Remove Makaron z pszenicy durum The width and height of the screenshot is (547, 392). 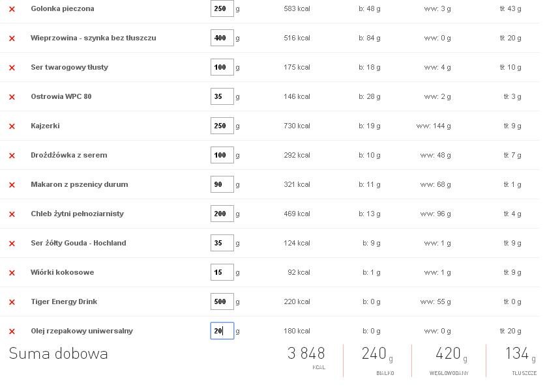[x=12, y=185]
